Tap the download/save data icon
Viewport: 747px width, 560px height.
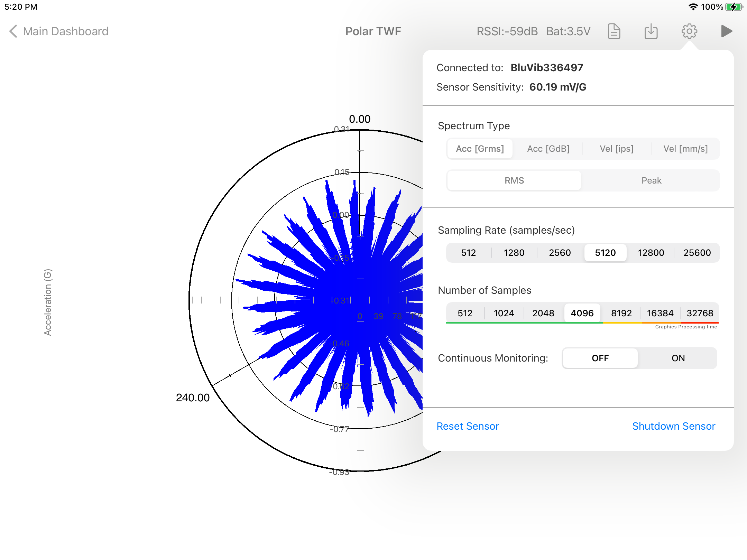click(x=651, y=31)
